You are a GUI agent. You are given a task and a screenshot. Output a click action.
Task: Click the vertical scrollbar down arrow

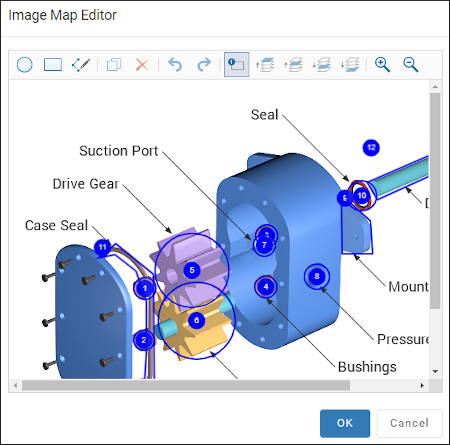point(435,371)
